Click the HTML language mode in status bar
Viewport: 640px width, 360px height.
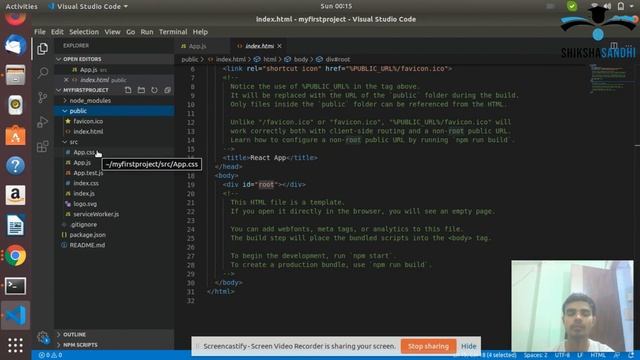[x=598, y=355]
